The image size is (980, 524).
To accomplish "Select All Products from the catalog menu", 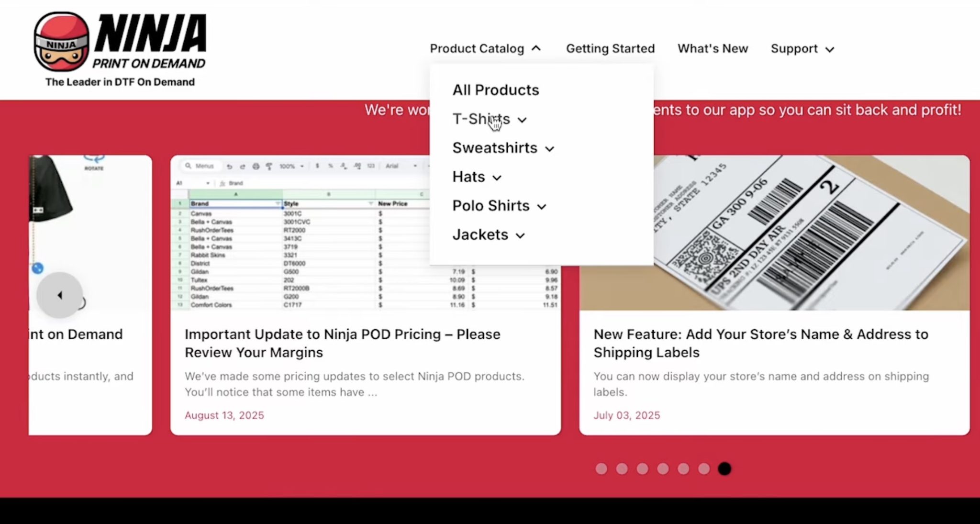I will pos(496,89).
